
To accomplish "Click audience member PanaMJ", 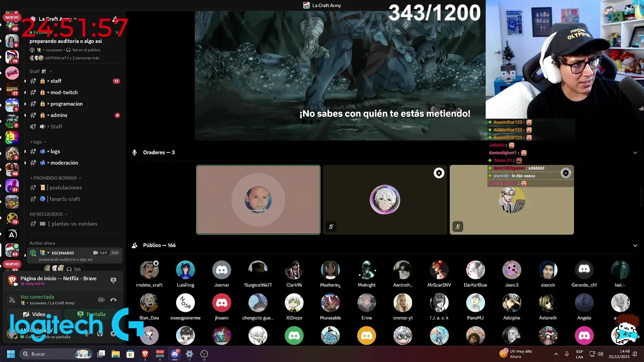I will coord(475,307).
